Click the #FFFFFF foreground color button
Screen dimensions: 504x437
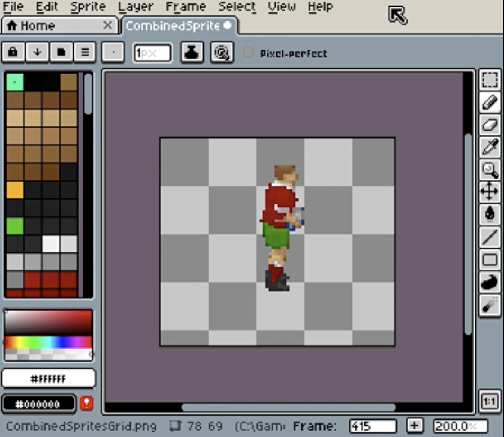point(48,378)
